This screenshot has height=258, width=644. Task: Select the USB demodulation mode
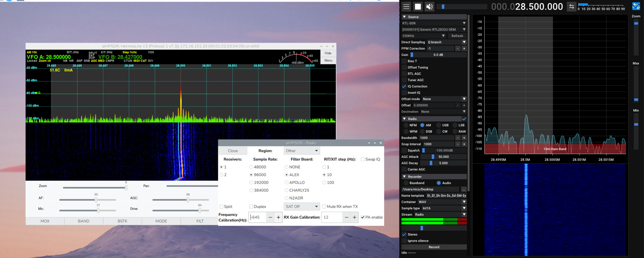(x=439, y=125)
